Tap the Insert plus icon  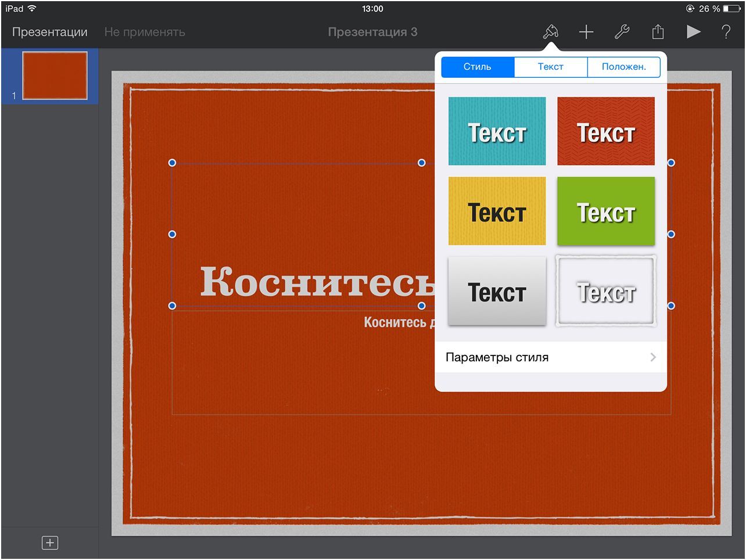coord(586,32)
